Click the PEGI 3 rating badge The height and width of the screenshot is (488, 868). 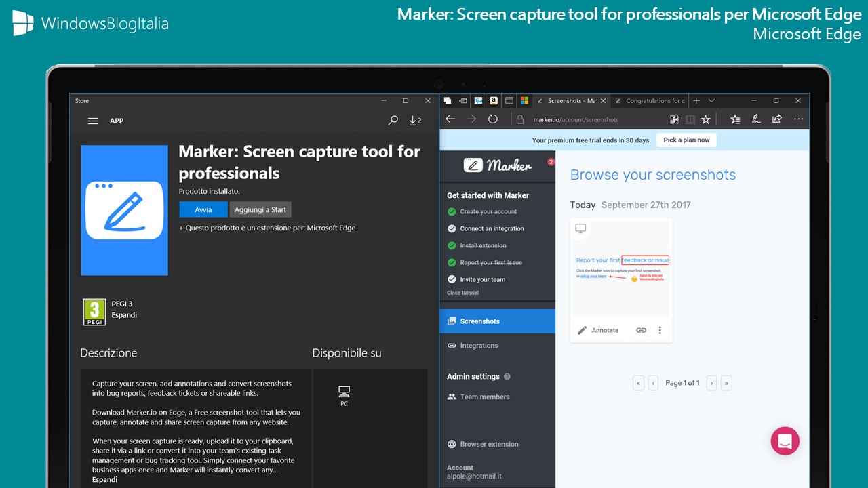(94, 312)
